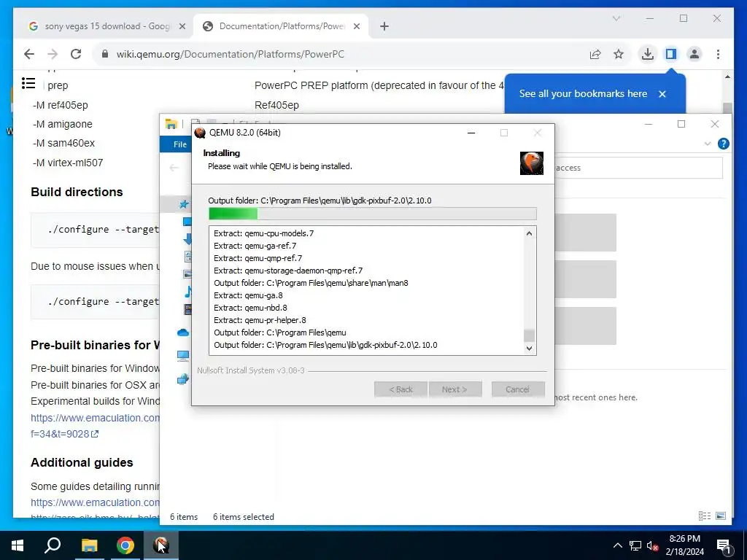
Task: Click the QEMU logo in the installer header
Action: (x=532, y=163)
